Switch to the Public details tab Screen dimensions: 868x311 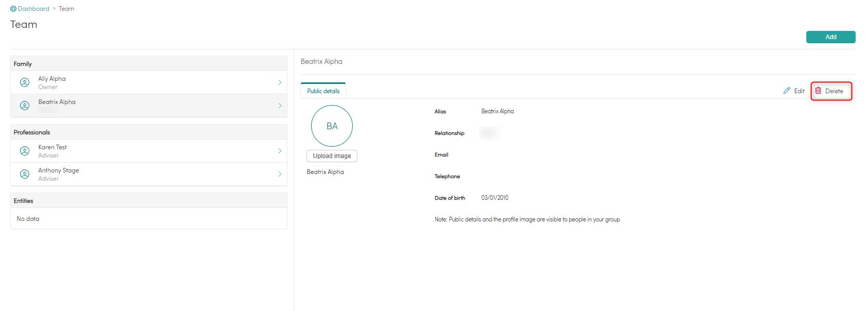323,91
